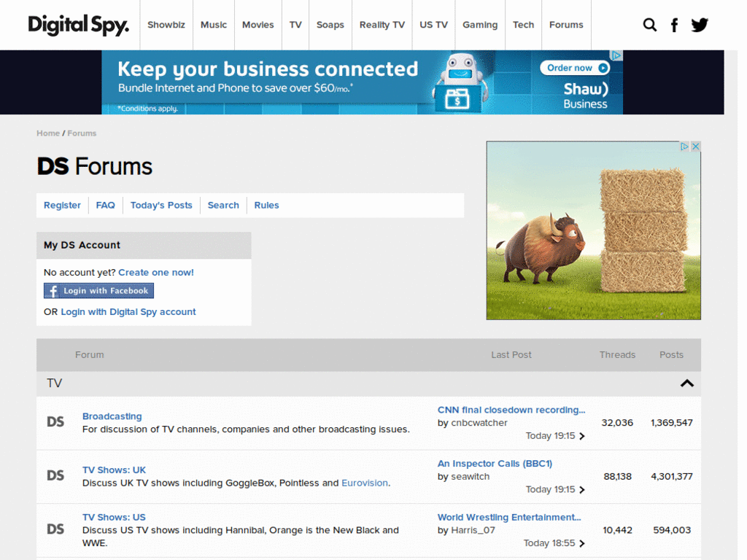747x560 pixels.
Task: Visit Digital Spy's Facebook page icon
Action: 674,25
